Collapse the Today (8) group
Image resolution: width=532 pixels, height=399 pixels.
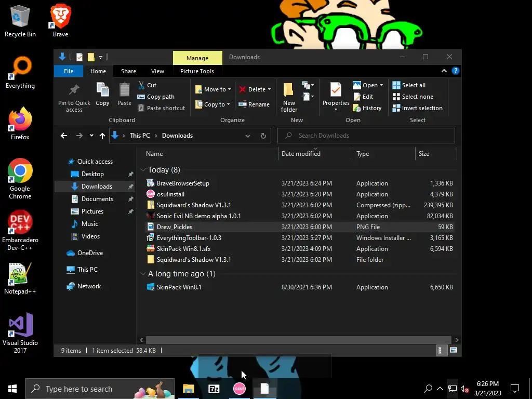[143, 170]
